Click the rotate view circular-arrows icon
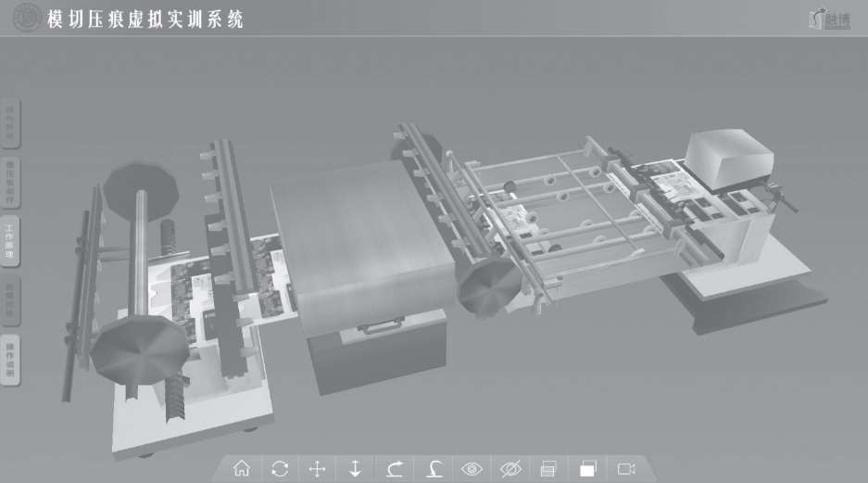 pyautogui.click(x=280, y=469)
